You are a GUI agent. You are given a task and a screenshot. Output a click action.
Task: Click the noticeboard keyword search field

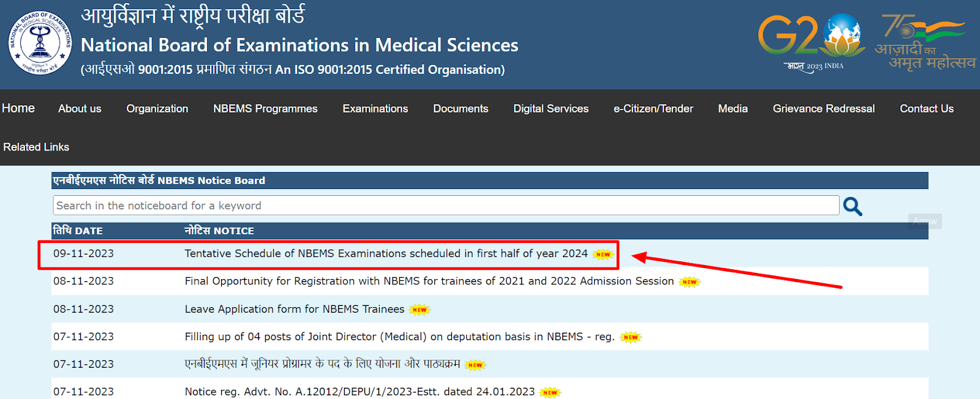[x=445, y=206]
